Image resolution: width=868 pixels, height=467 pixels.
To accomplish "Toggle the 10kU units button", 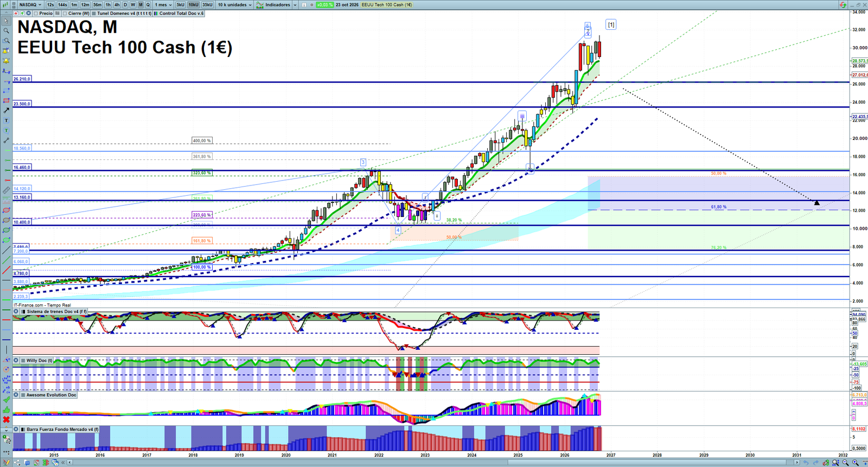I will tap(193, 5).
